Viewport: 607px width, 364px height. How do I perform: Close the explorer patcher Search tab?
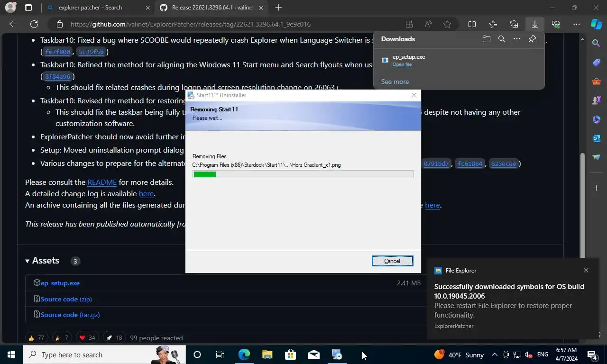[x=148, y=8]
